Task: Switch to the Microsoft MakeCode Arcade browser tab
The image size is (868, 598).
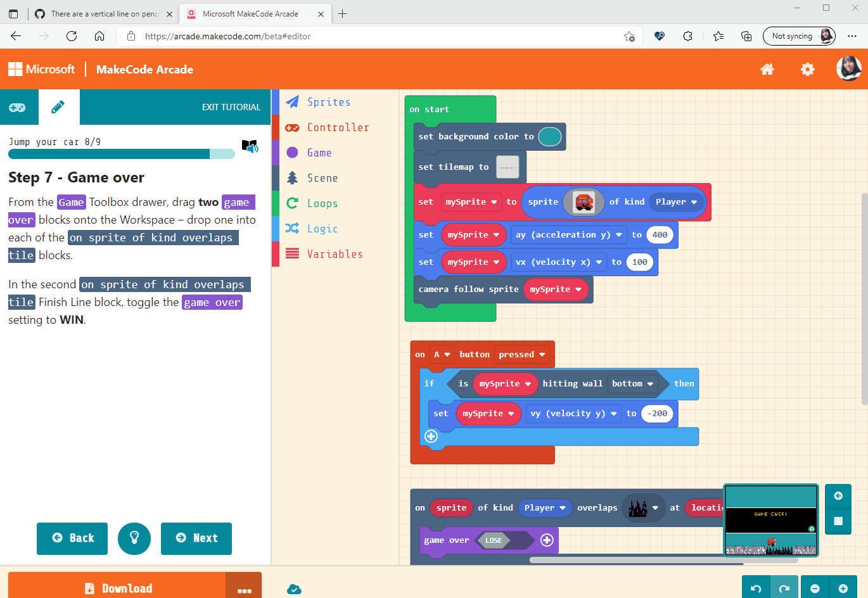Action: point(250,13)
